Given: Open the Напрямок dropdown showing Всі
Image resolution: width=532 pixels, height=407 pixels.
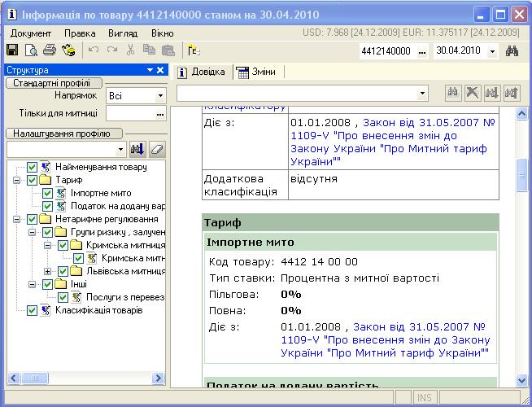Looking at the screenshot, I should (x=160, y=96).
